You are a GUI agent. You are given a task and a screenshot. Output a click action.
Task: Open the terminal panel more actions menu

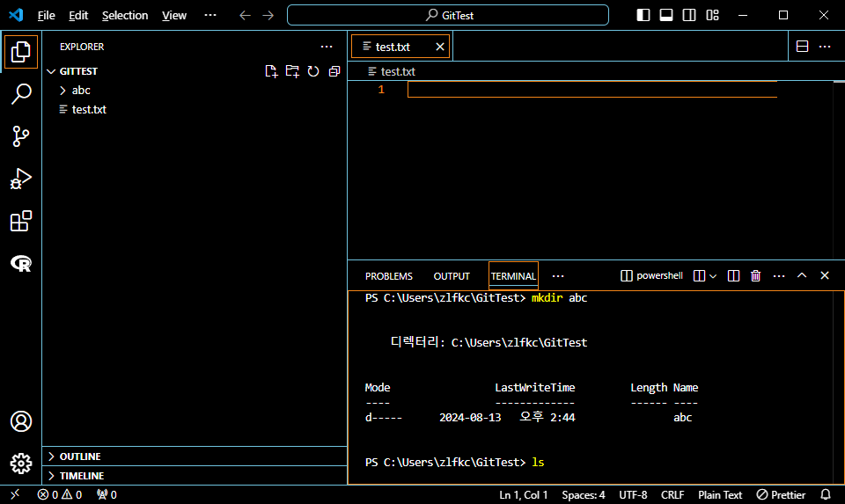tap(779, 275)
